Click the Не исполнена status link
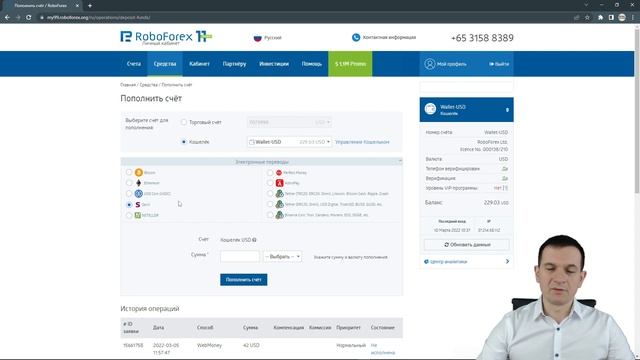The image size is (640, 360). (x=382, y=349)
